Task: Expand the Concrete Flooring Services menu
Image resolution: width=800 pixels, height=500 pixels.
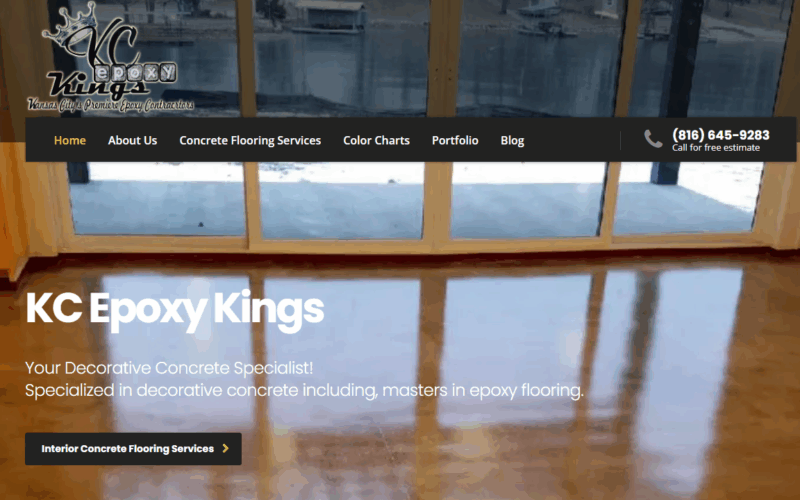Action: click(250, 140)
